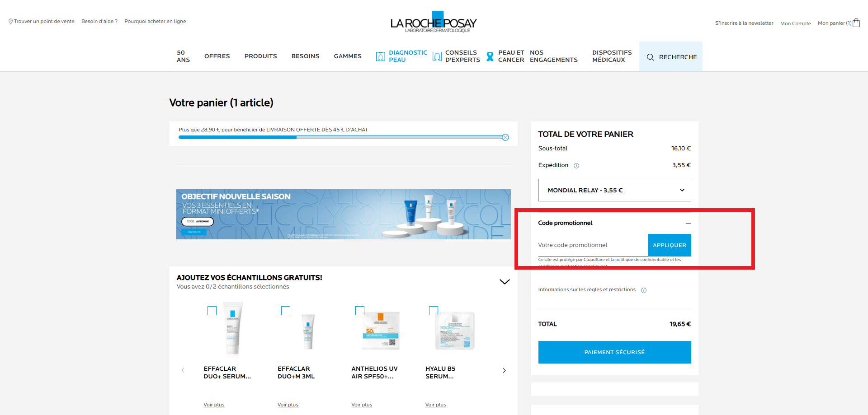The image size is (868, 415).
Task: Click the location pin icon
Action: click(10, 21)
